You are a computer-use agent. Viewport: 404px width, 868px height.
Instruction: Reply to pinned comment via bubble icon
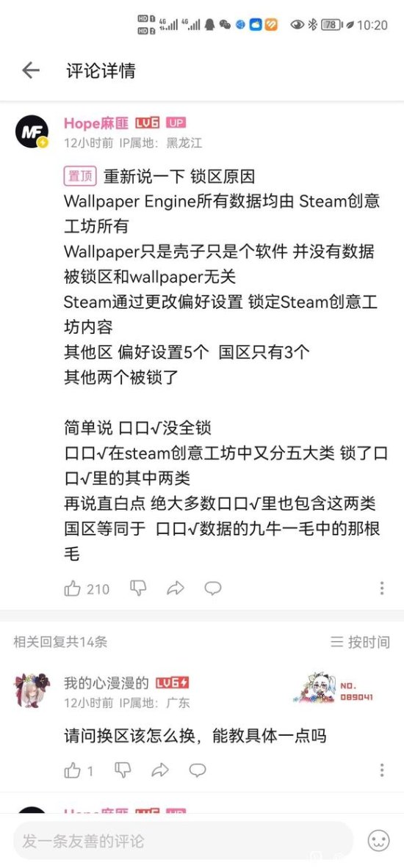coord(213,588)
